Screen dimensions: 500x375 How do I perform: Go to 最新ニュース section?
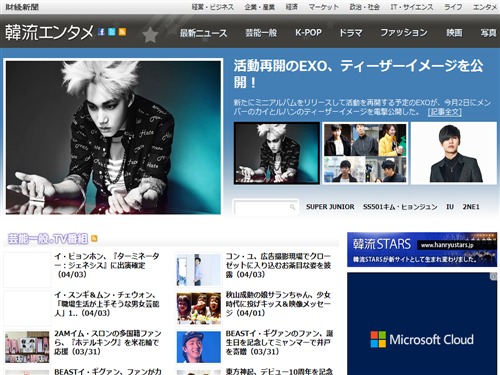pos(204,33)
